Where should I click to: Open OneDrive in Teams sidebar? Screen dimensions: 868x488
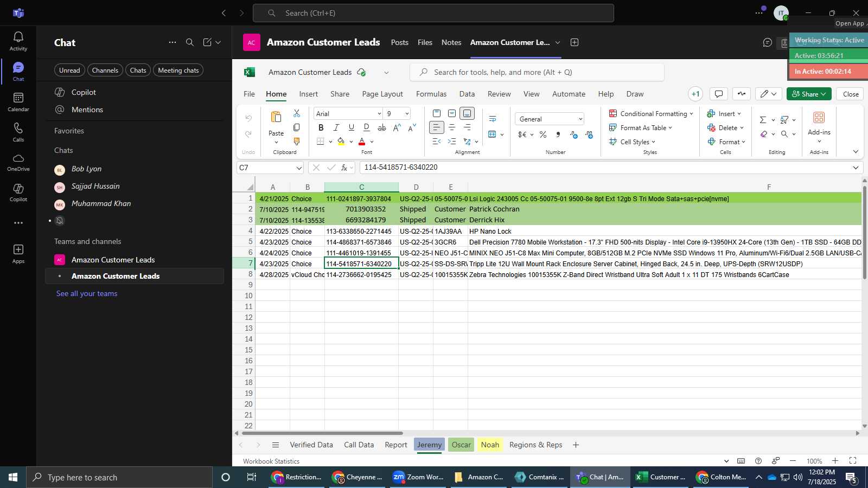tap(18, 162)
